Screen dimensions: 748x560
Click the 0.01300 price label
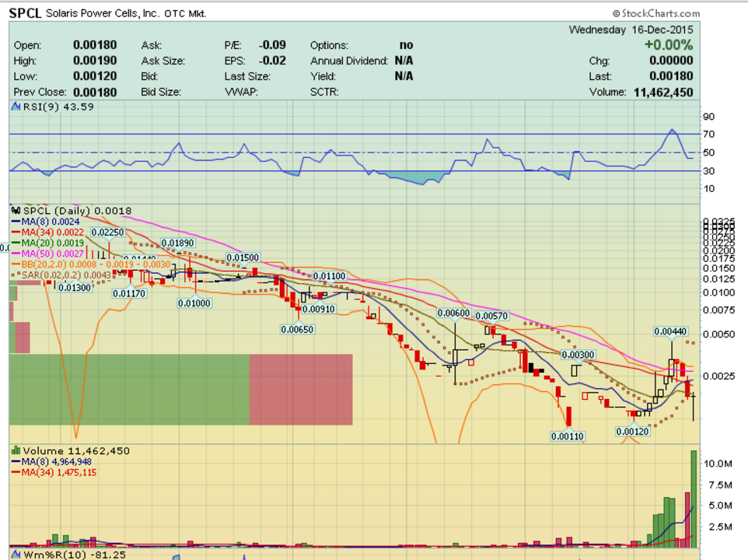[75, 287]
